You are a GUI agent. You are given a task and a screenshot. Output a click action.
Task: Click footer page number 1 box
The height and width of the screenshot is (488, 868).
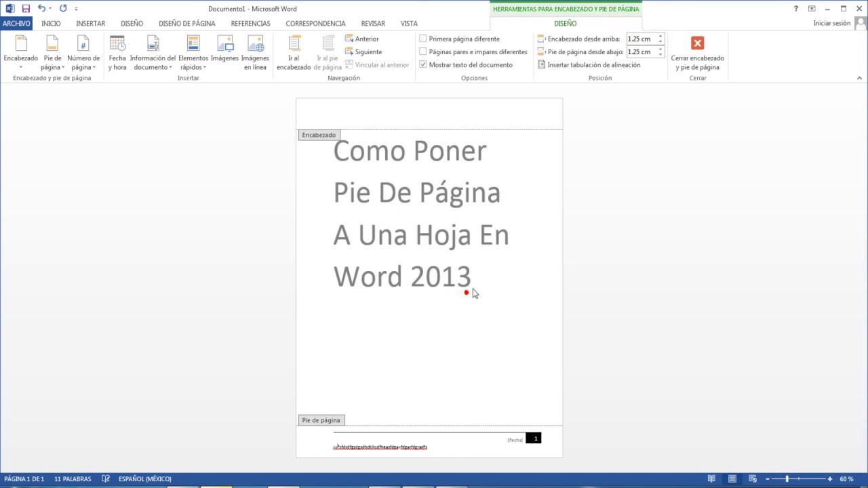[534, 439]
